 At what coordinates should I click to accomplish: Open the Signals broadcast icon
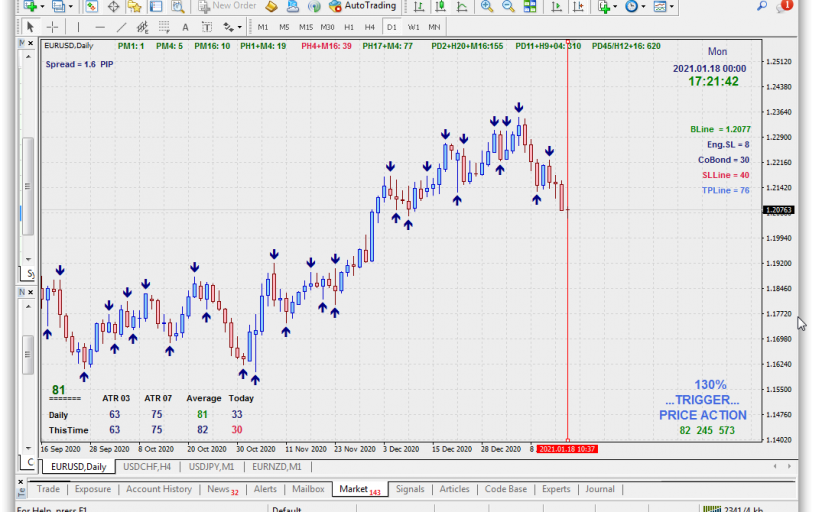pos(314,6)
